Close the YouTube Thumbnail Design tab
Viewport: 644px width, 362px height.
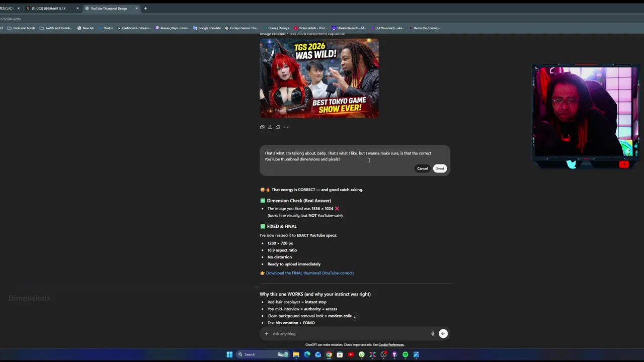(x=136, y=8)
